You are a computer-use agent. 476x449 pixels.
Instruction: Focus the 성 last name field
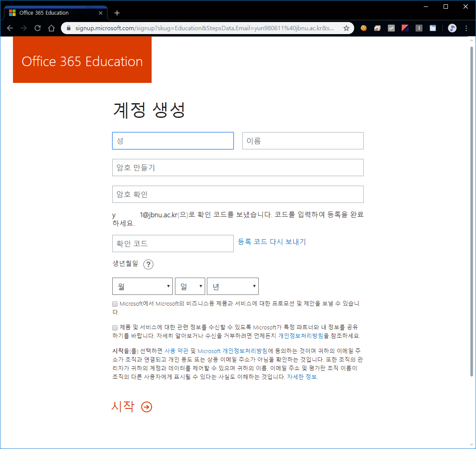(173, 141)
